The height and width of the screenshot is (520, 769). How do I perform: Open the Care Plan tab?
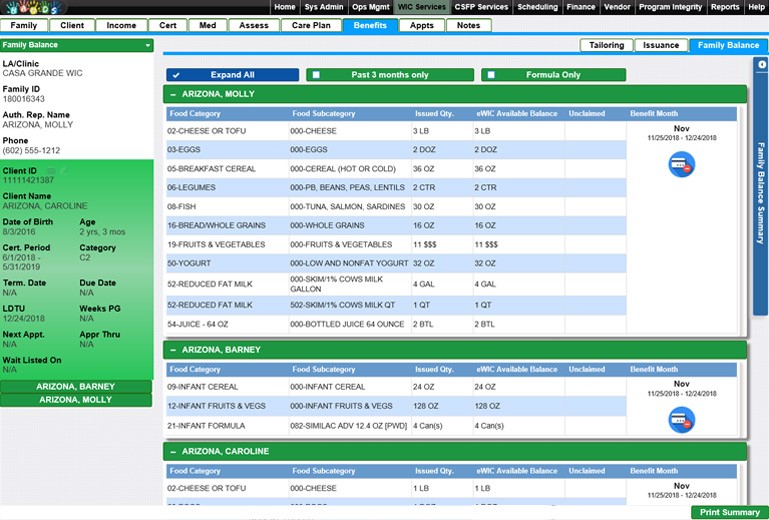click(309, 25)
